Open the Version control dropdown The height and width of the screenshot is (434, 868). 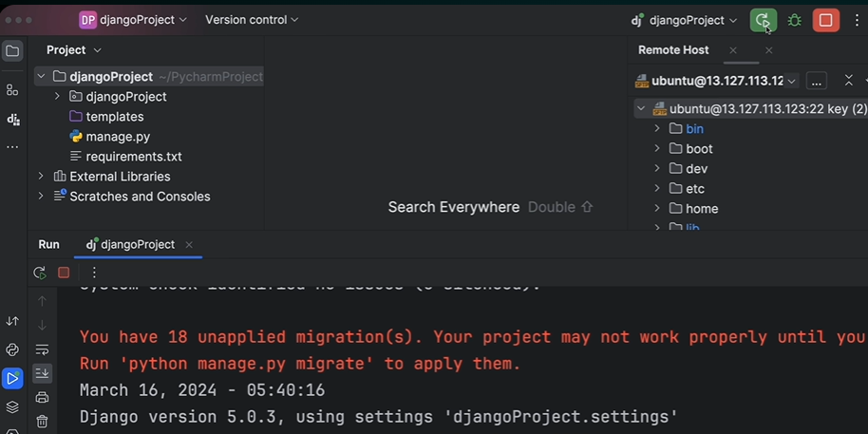[x=252, y=21]
